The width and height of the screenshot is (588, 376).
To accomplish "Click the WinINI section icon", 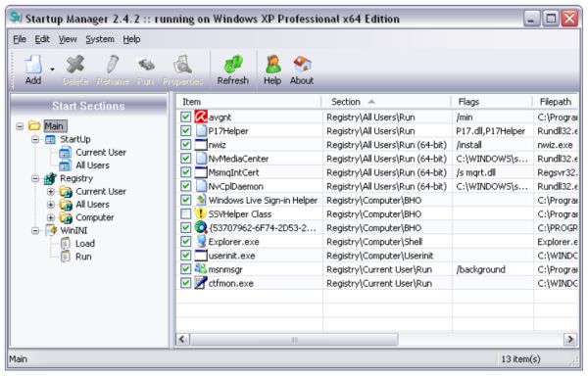I will (x=51, y=230).
